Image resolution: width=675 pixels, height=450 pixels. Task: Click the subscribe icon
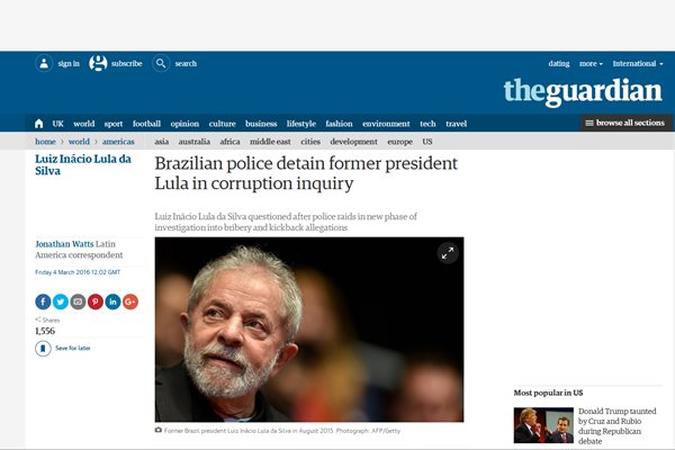pyautogui.click(x=98, y=64)
